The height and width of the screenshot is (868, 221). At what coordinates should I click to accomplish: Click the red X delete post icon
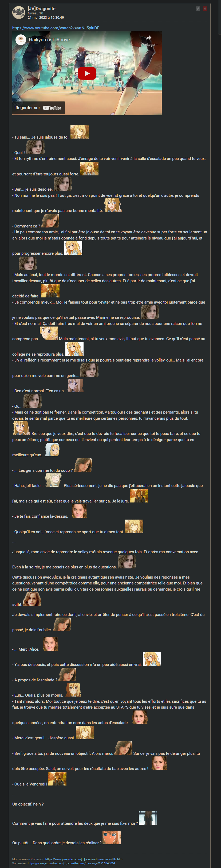click(x=205, y=9)
